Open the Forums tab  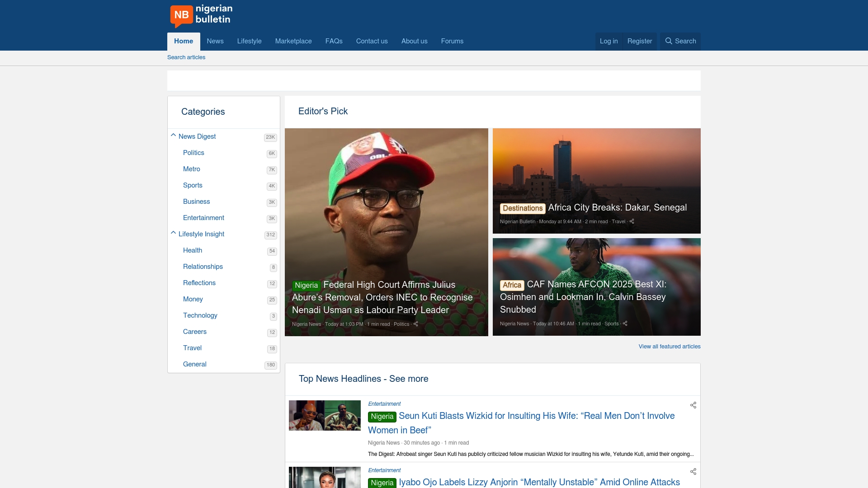[452, 41]
